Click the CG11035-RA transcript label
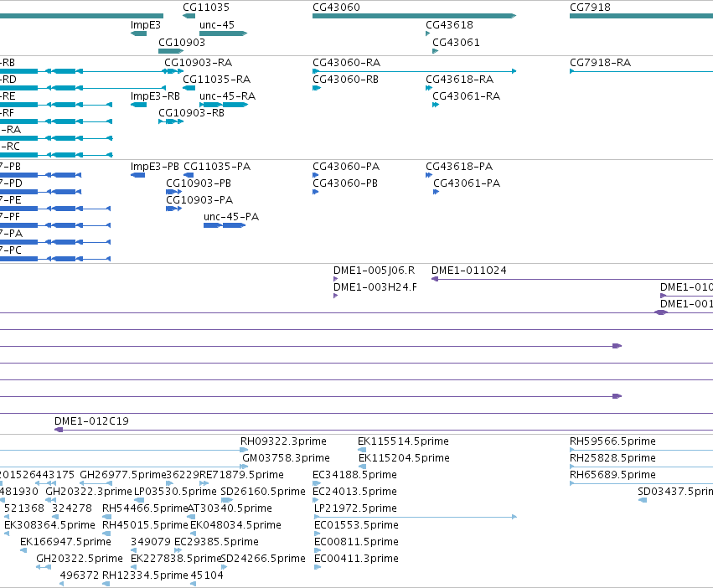The height and width of the screenshot is (588, 713). [216, 79]
